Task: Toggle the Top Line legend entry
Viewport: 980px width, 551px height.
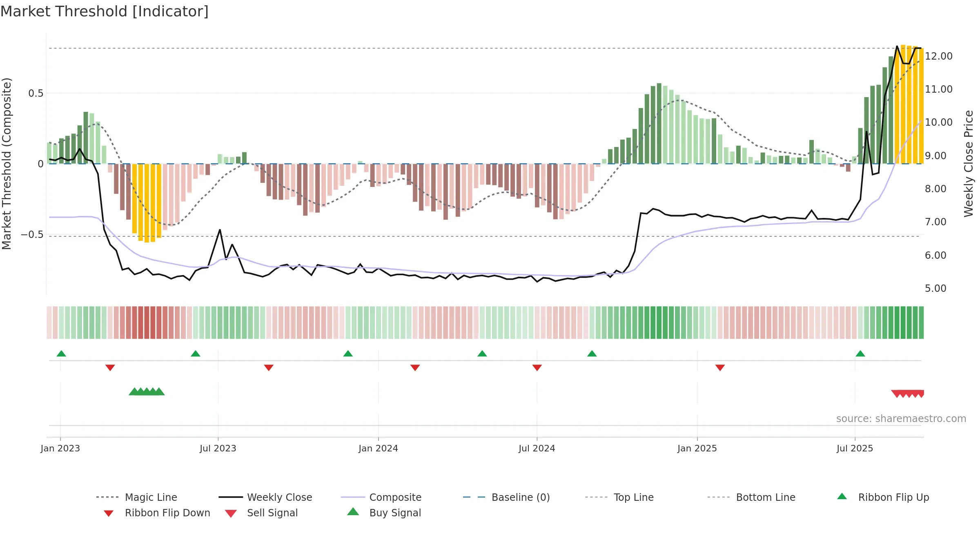Action: coord(619,497)
